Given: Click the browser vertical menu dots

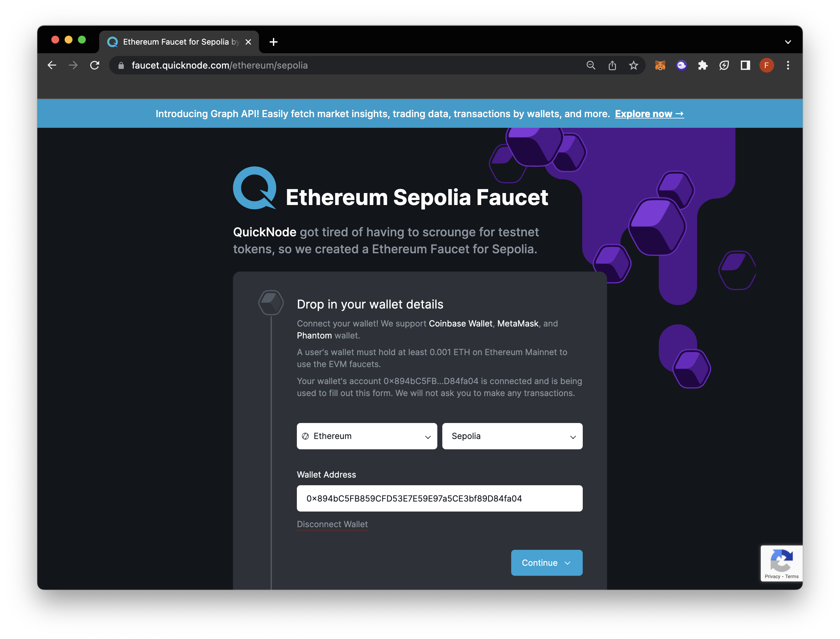Looking at the screenshot, I should [x=788, y=65].
